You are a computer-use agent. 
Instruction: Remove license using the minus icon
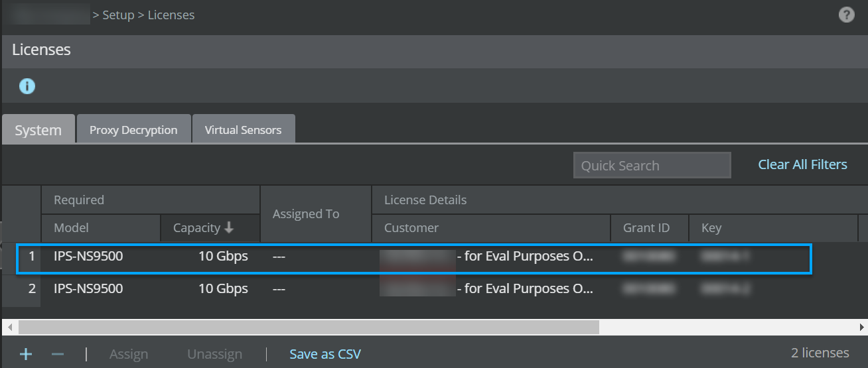click(58, 354)
